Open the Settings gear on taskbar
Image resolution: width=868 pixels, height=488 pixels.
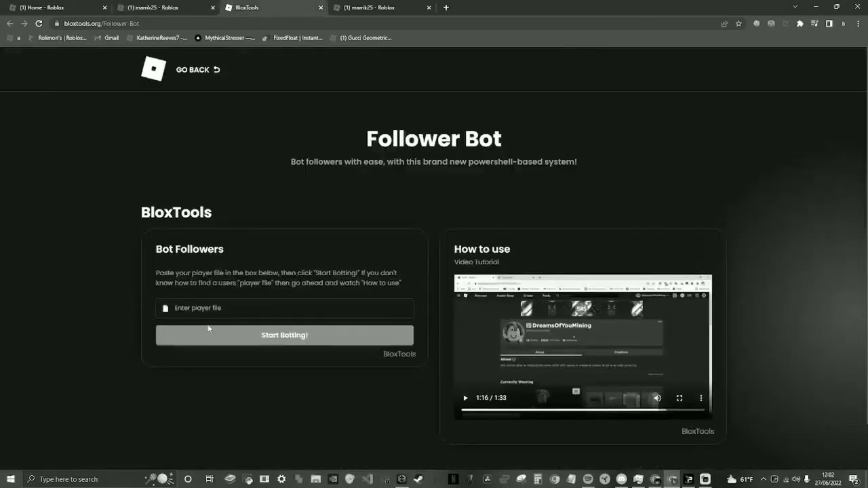click(x=281, y=479)
